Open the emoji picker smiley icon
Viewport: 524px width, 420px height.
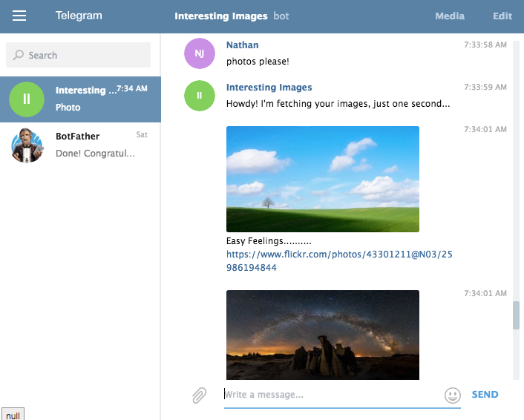[x=453, y=396]
